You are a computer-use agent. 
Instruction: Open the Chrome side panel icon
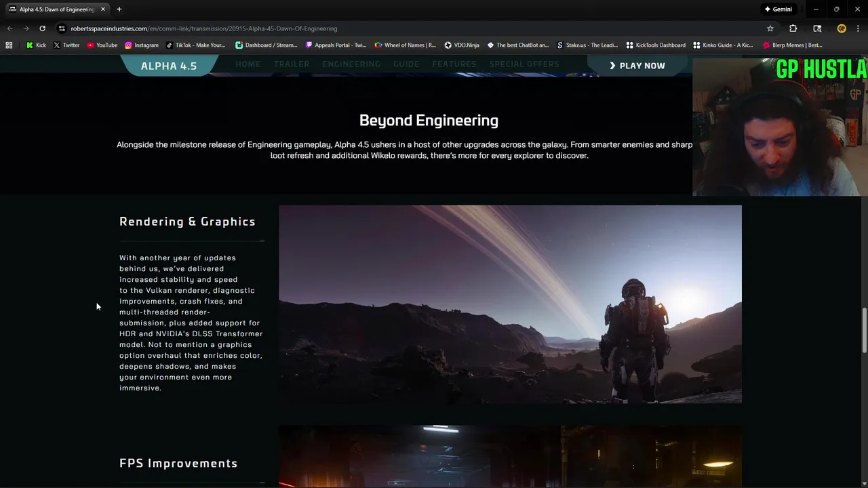click(x=817, y=28)
